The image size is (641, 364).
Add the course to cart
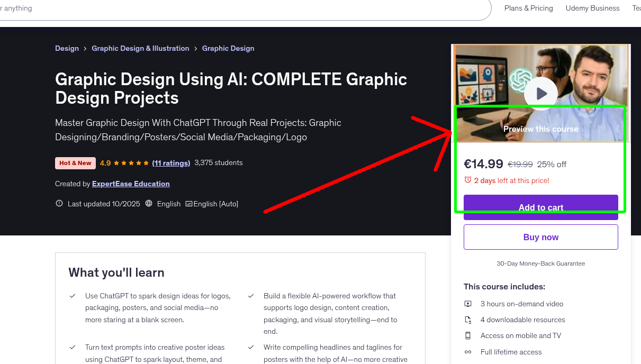click(x=540, y=207)
